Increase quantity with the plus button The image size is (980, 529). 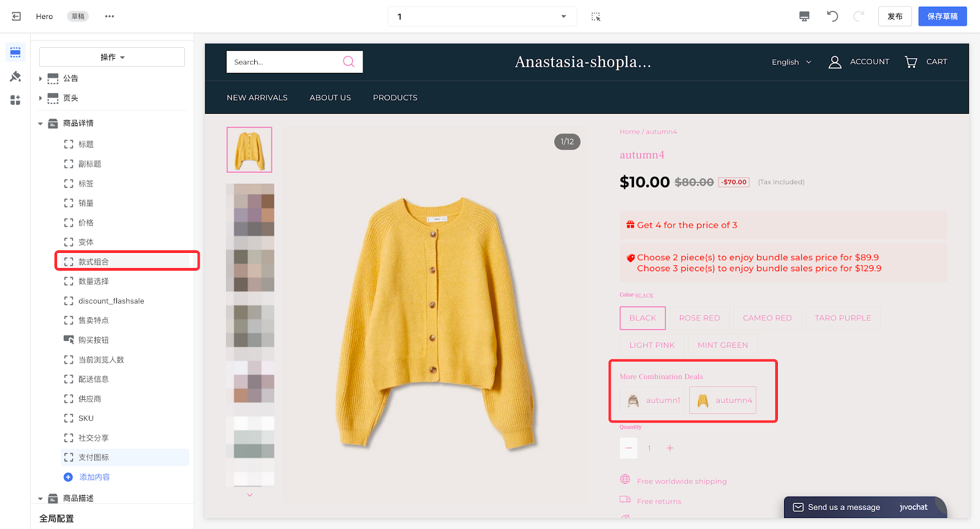pyautogui.click(x=669, y=448)
